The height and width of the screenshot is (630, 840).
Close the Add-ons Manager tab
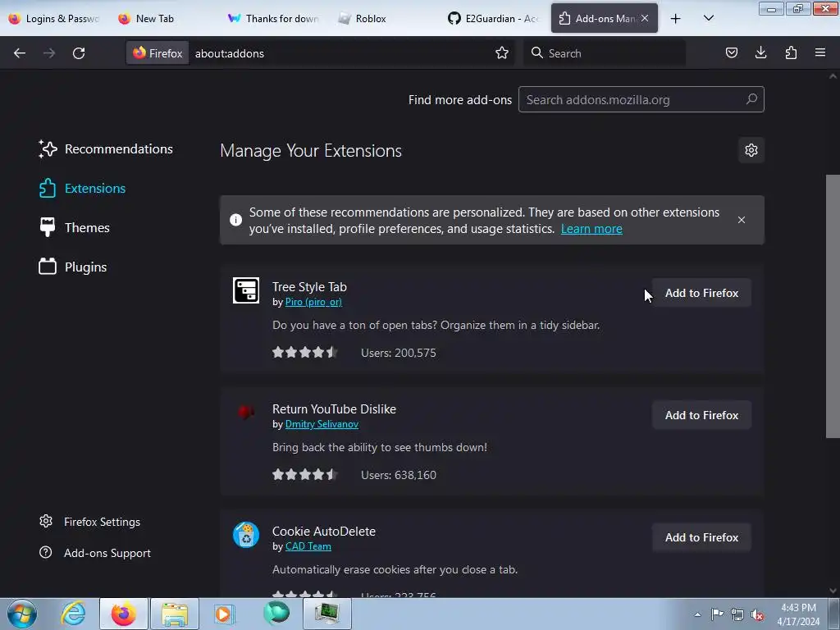click(x=645, y=18)
